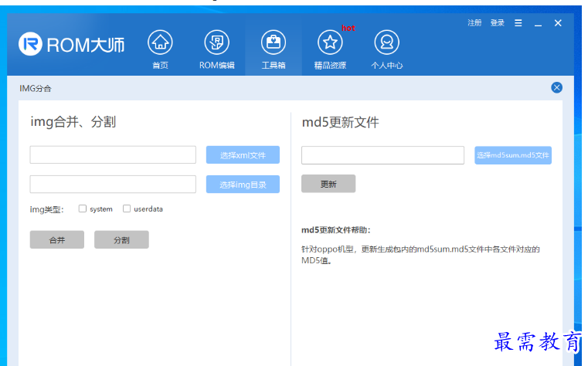Select the 工具箱 toolbox icon
588x366 pixels.
coord(274,42)
